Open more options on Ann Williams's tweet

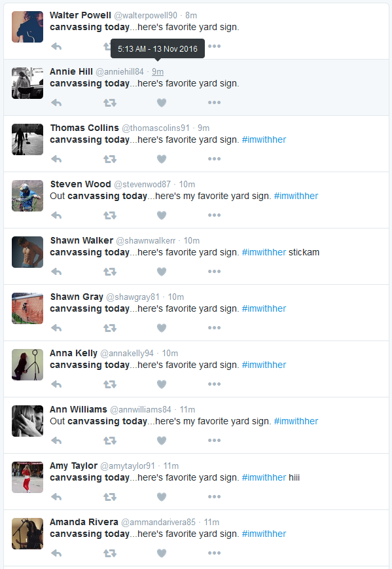point(214,441)
